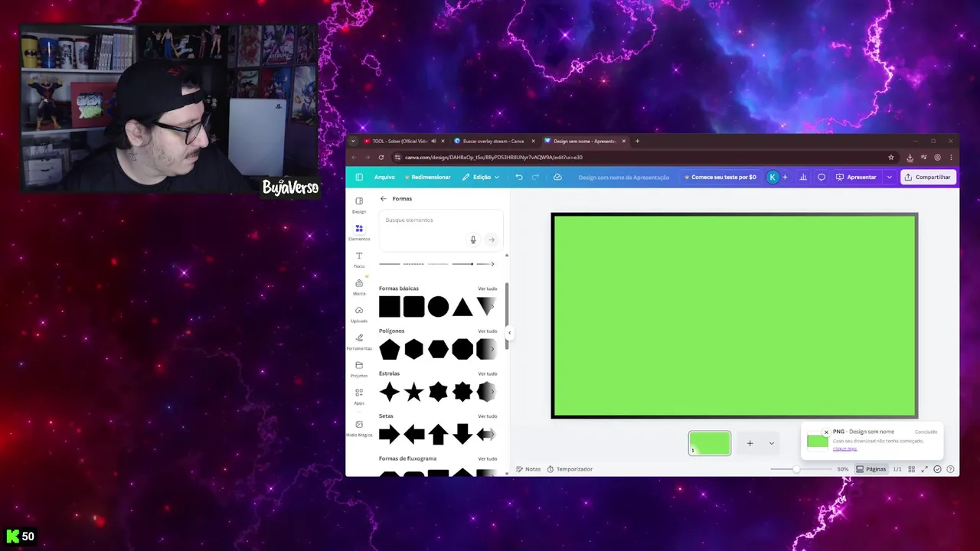Click the Compartilhar button
980x551 pixels.
coord(928,177)
